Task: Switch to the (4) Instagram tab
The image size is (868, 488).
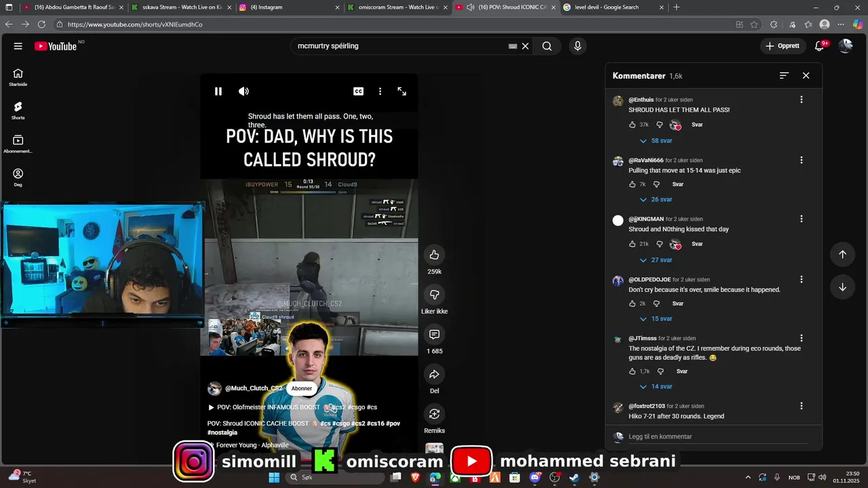Action: tap(288, 7)
